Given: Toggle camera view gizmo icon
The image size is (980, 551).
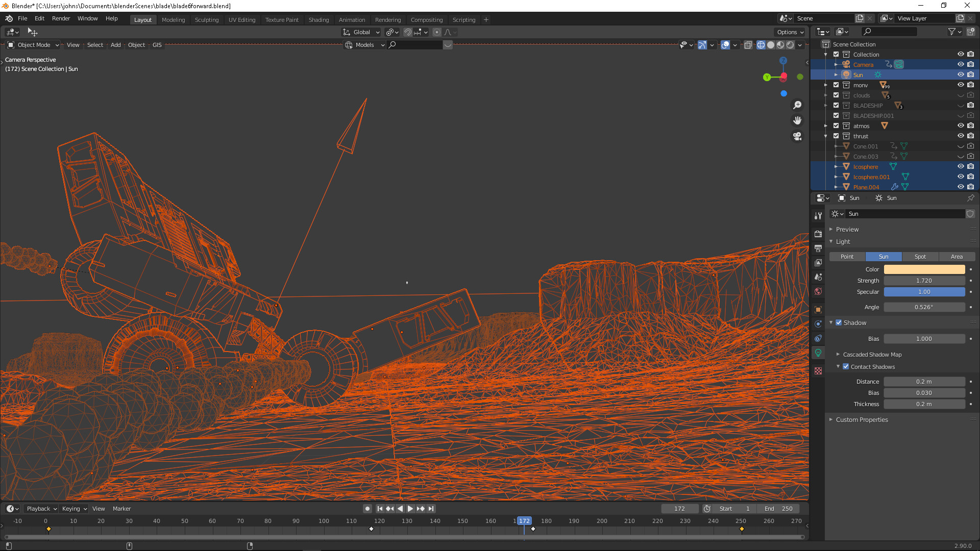Looking at the screenshot, I should tap(797, 136).
